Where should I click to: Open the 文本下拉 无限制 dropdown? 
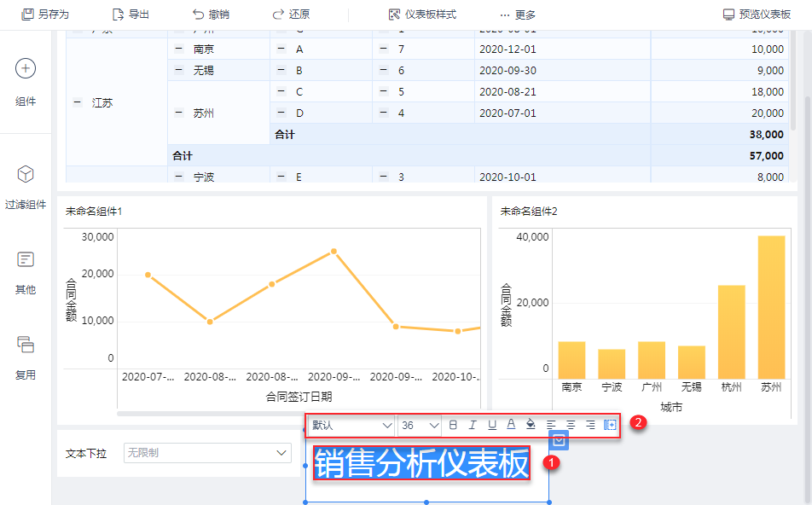[207, 453]
